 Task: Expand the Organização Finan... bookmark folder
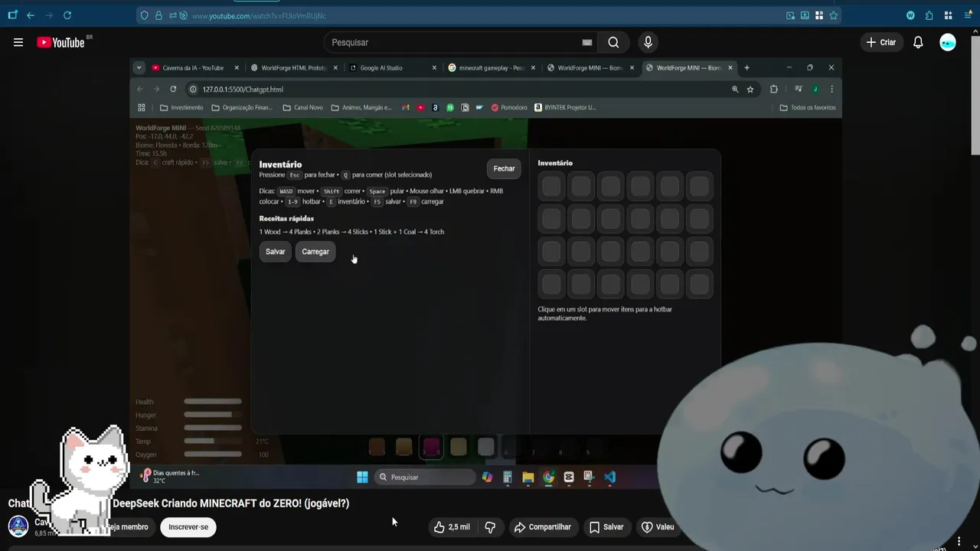coord(242,108)
